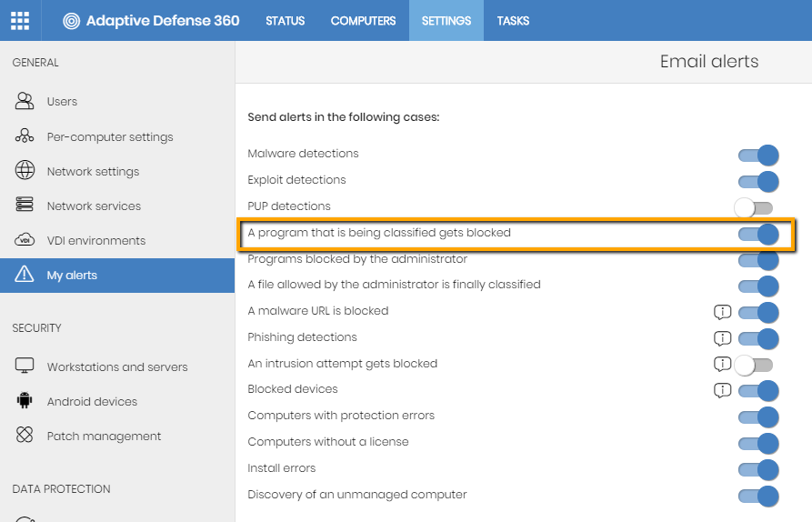Click the Users icon in sidebar

click(25, 101)
